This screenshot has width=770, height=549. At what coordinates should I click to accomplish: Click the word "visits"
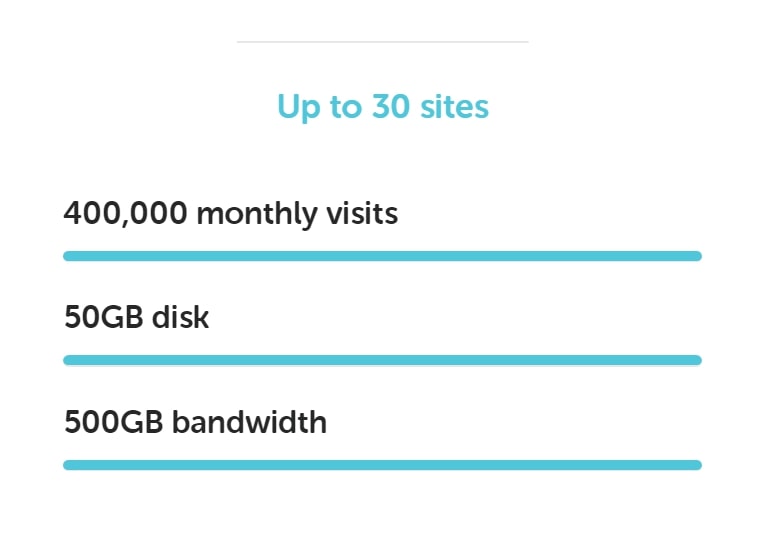(362, 214)
